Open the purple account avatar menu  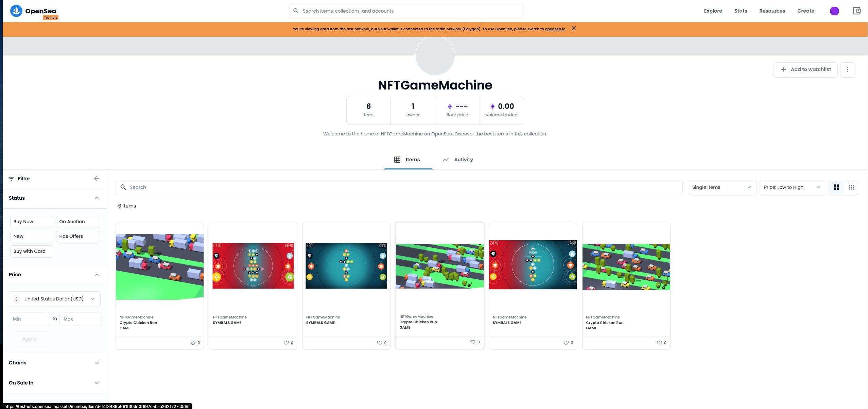click(x=834, y=11)
